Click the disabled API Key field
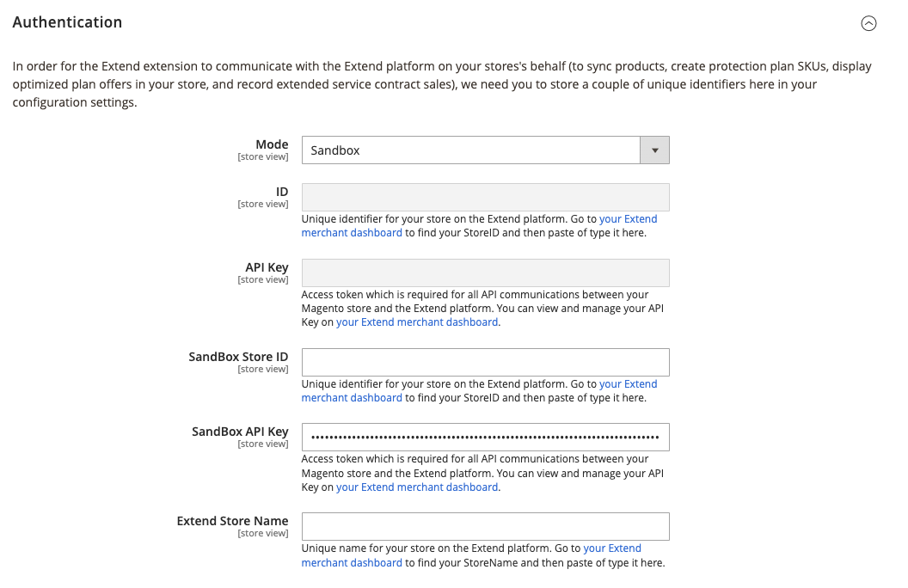The width and height of the screenshot is (908, 588). [x=485, y=273]
